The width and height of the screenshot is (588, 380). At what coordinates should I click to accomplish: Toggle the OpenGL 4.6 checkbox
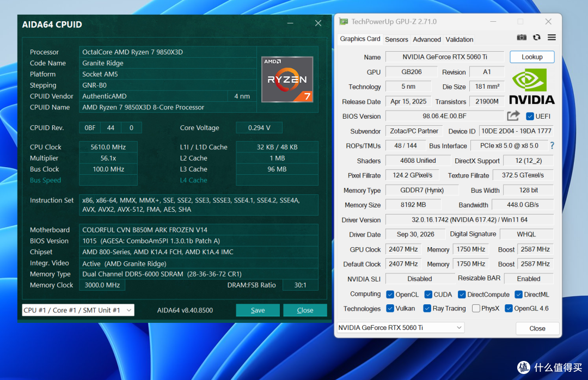click(x=509, y=308)
